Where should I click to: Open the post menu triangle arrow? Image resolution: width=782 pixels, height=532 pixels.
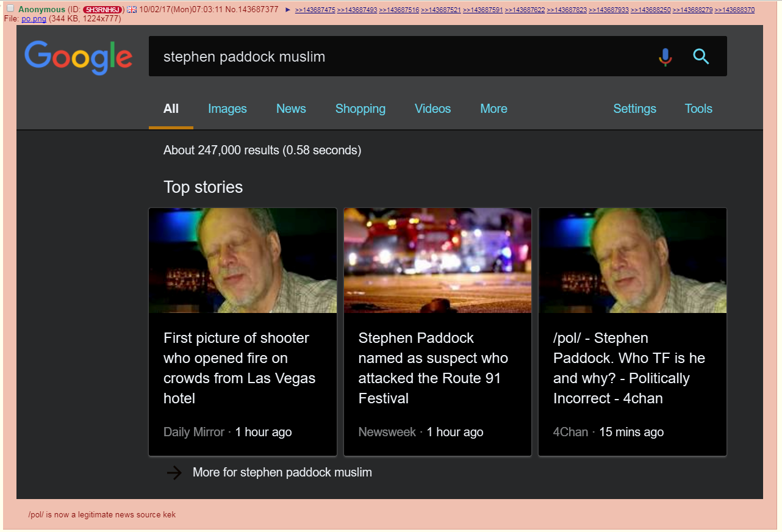(x=288, y=10)
